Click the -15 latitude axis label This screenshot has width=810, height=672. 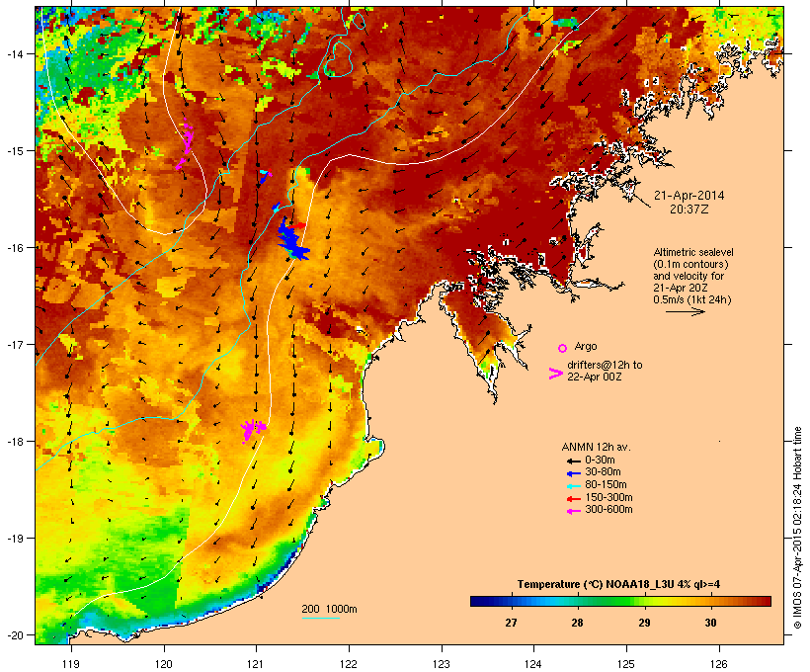point(14,151)
